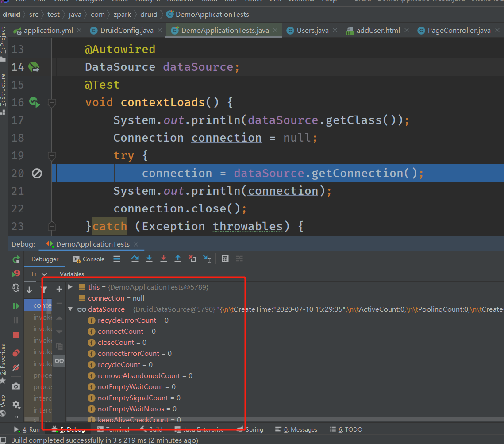Image resolution: width=504 pixels, height=444 pixels.
Task: Click 'zpark' in the breadcrumb path
Action: tap(122, 15)
